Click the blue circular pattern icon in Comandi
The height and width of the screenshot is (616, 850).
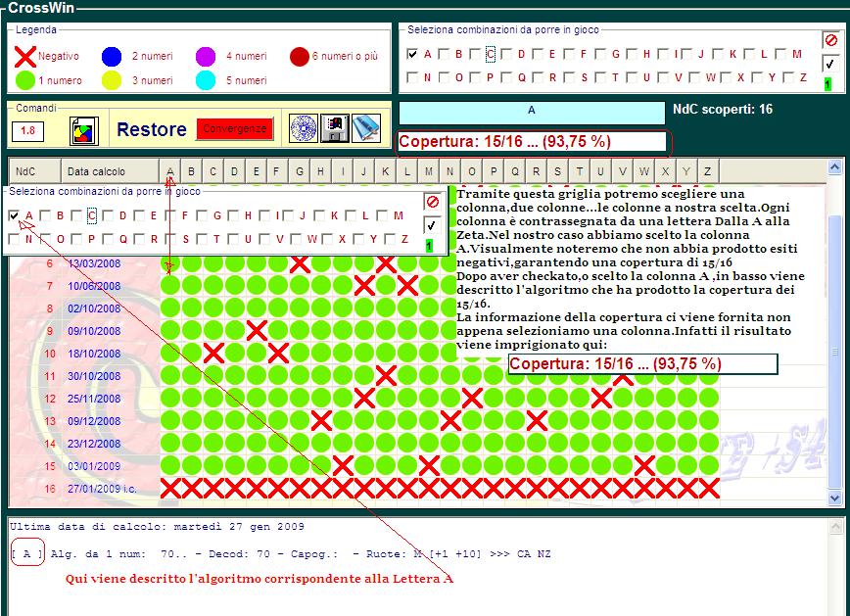(303, 128)
